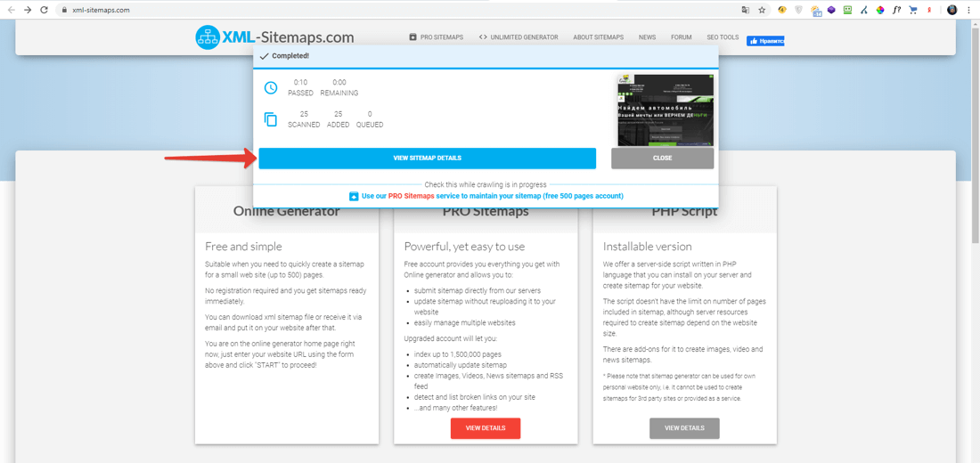Click the red ribbon extension icon
This screenshot has width=980, height=463.
pyautogui.click(x=929, y=10)
